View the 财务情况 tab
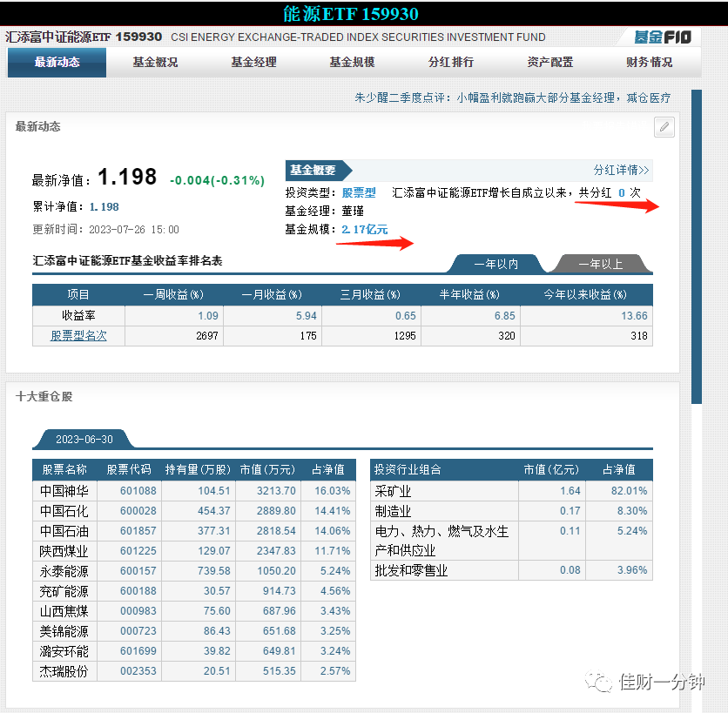The width and height of the screenshot is (728, 713). (649, 62)
